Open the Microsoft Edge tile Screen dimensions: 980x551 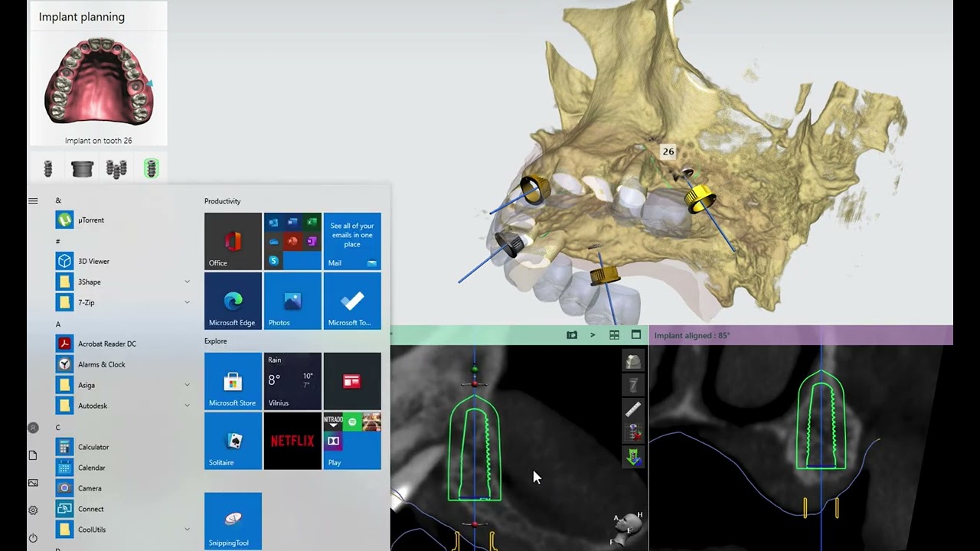(234, 301)
